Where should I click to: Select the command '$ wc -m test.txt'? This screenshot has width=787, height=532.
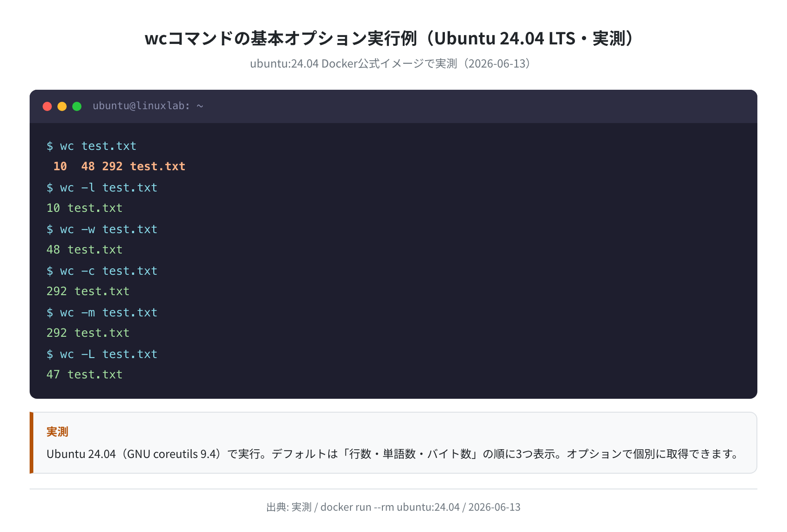pos(102,313)
